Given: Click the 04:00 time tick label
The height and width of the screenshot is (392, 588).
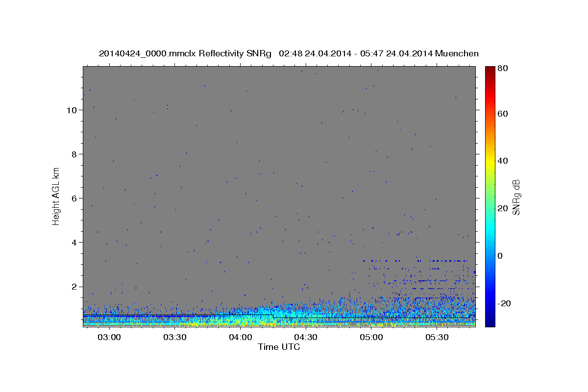Looking at the screenshot, I should click(241, 338).
